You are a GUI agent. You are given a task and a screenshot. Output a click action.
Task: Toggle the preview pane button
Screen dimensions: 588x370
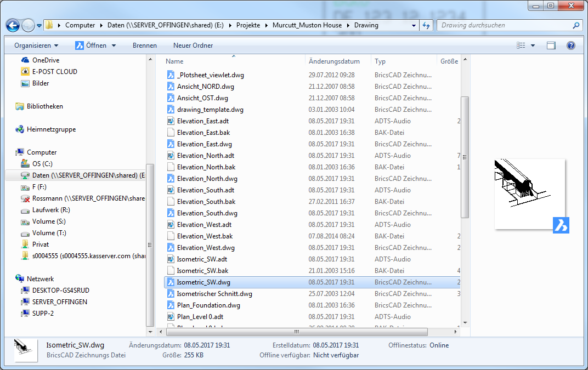tap(551, 45)
